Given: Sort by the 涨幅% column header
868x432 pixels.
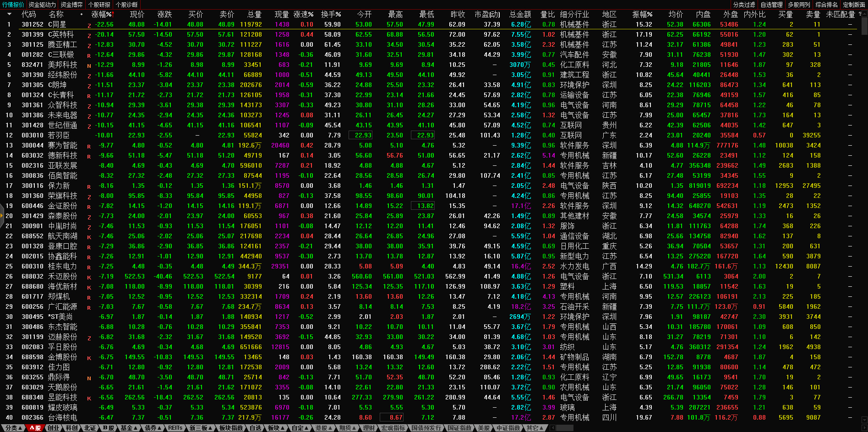Looking at the screenshot, I should tap(101, 15).
